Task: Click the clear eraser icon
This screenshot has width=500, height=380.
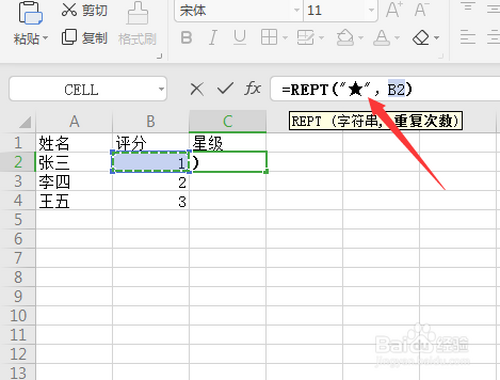Action: [421, 37]
